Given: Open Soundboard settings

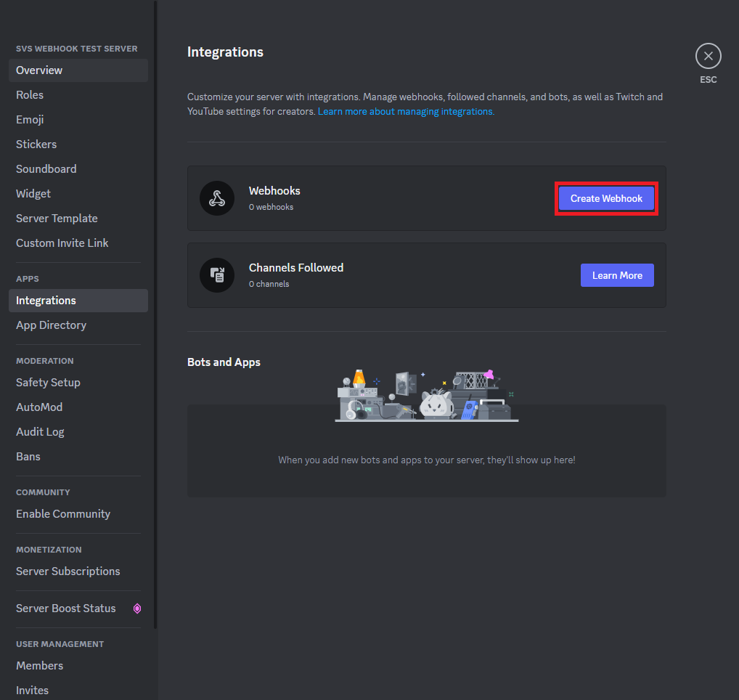Looking at the screenshot, I should pos(78,168).
